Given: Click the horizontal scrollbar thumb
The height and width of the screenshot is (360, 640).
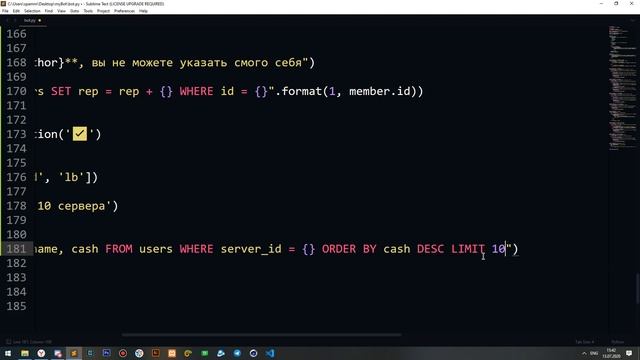Looking at the screenshot, I should [x=261, y=335].
